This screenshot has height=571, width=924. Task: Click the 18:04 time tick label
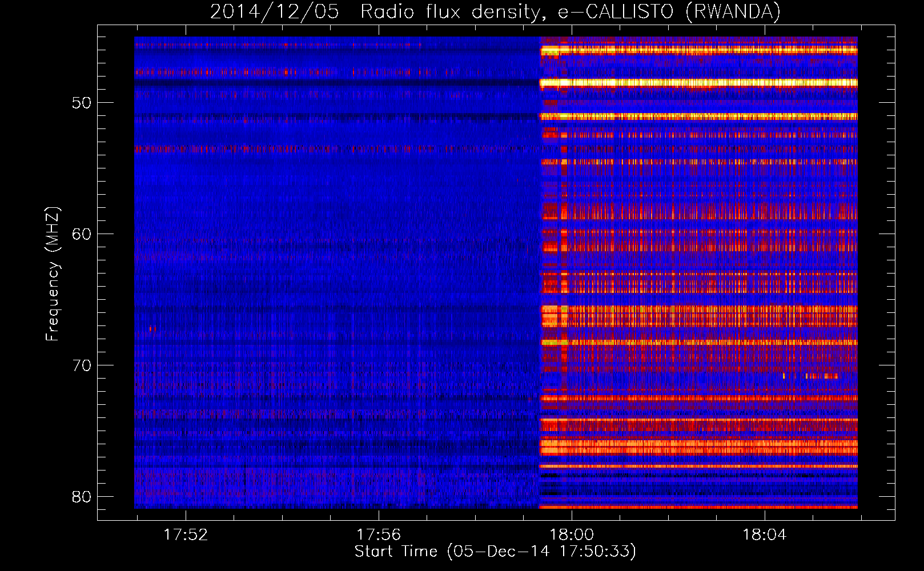(x=764, y=535)
